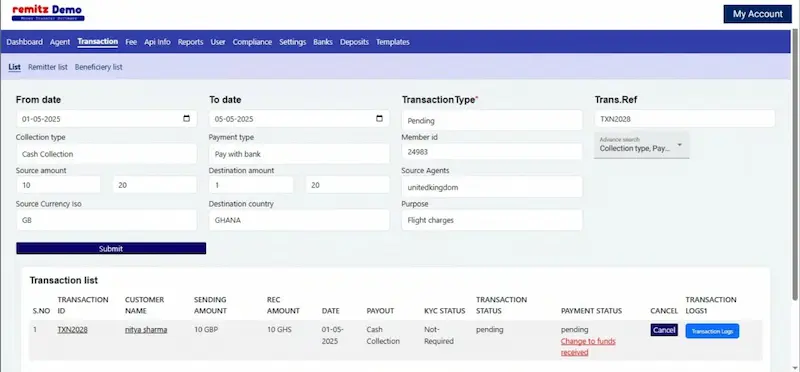
Task: Open the Agent menu
Action: point(60,42)
